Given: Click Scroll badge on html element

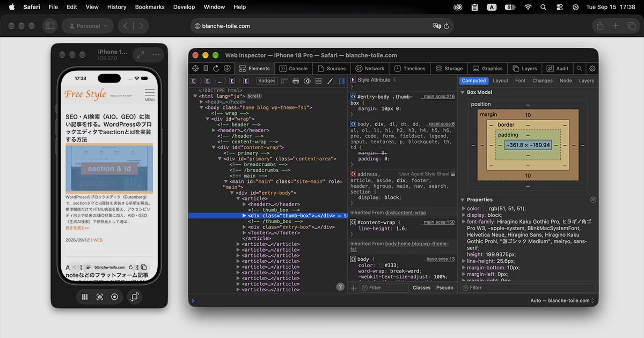Looking at the screenshot, I should coord(254,97).
